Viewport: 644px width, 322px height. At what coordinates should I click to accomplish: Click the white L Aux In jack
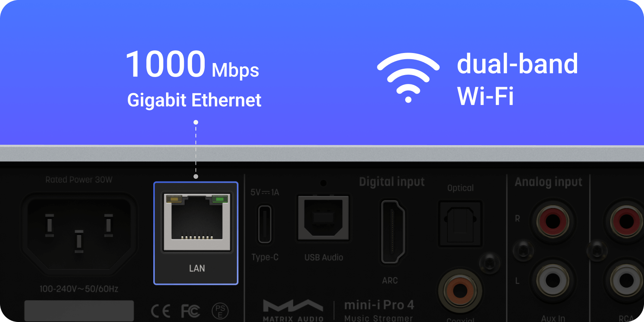pos(553,281)
